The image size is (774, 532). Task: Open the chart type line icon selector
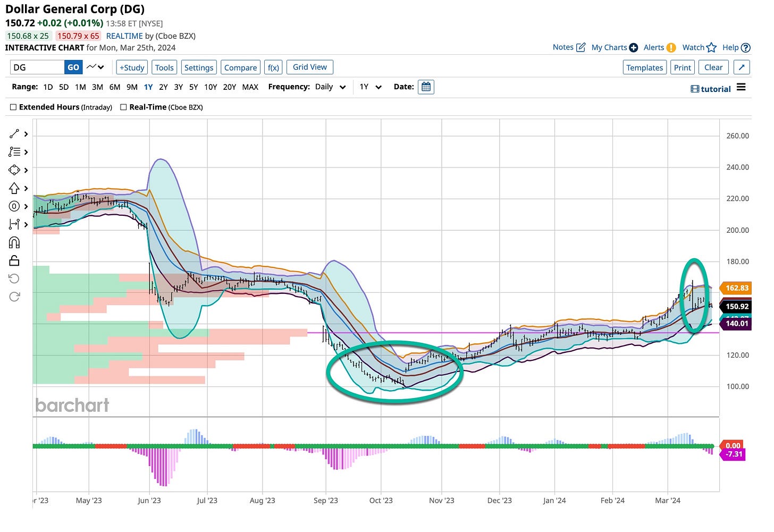click(x=96, y=67)
